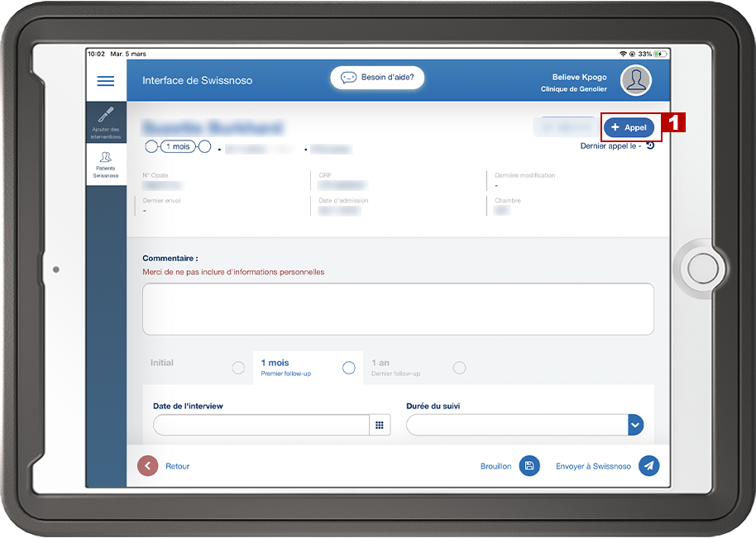Send with the paper plane icon
Screen dimensions: 756x538
tap(649, 466)
